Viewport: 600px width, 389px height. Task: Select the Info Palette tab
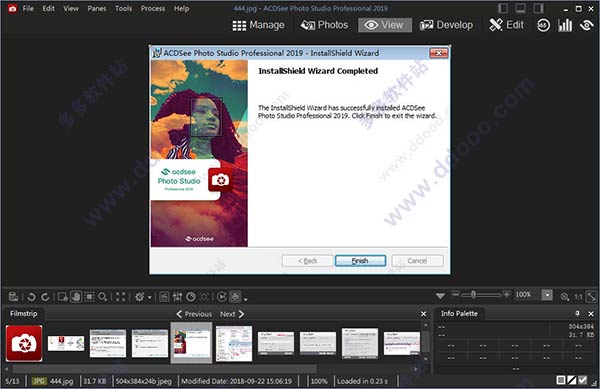pos(459,314)
